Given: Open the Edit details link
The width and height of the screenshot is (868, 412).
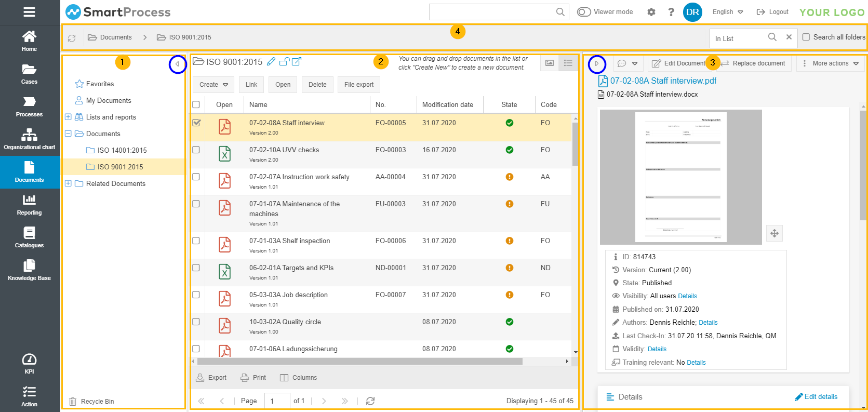Looking at the screenshot, I should pyautogui.click(x=816, y=396).
